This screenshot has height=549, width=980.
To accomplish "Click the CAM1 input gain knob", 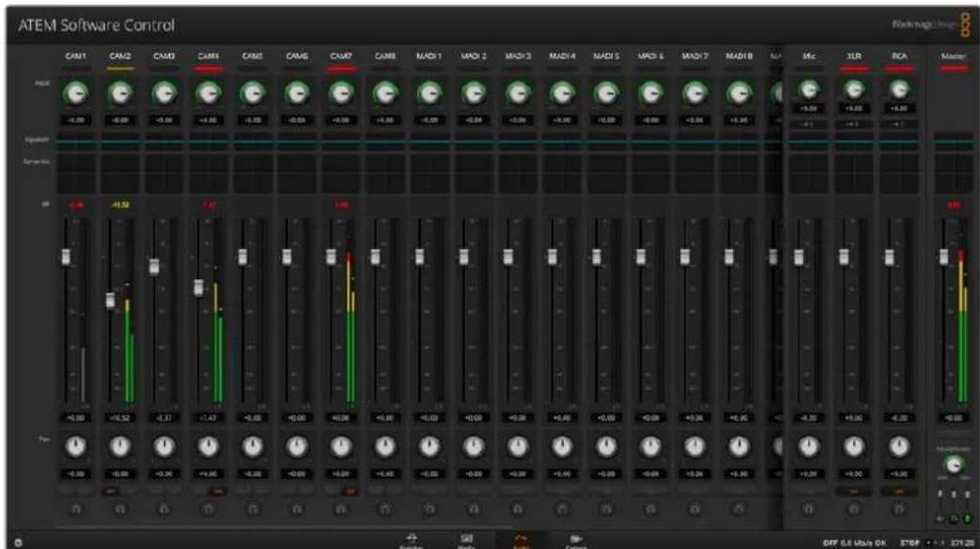I will click(75, 94).
